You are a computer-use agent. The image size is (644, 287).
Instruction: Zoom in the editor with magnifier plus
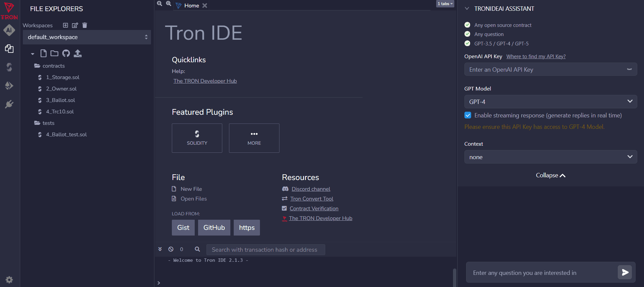[x=168, y=4]
